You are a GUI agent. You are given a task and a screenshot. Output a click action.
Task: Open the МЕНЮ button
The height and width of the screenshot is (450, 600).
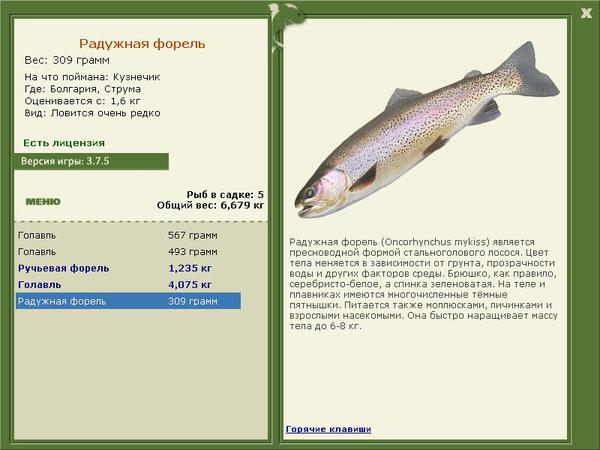click(43, 202)
